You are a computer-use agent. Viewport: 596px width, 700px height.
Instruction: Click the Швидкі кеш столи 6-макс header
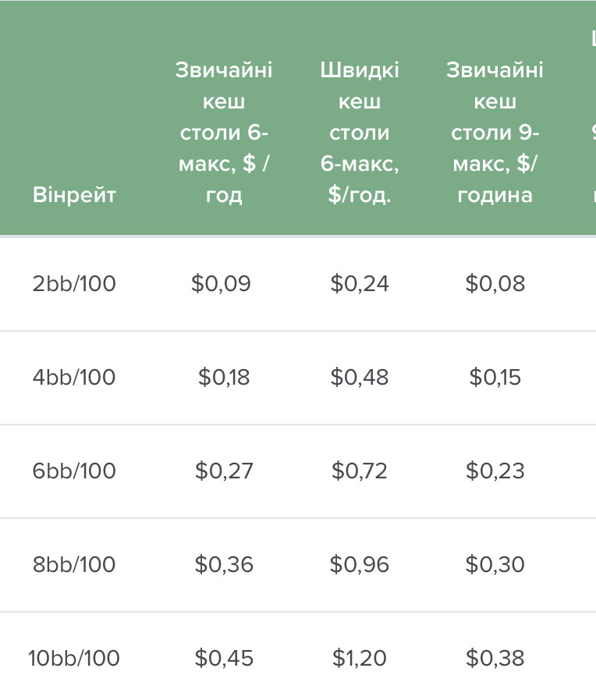click(x=359, y=133)
